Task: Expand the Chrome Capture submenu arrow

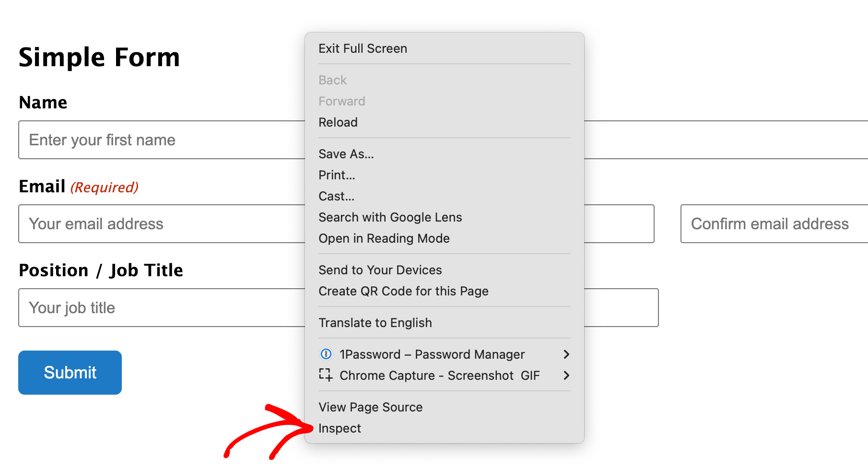Action: coord(566,375)
